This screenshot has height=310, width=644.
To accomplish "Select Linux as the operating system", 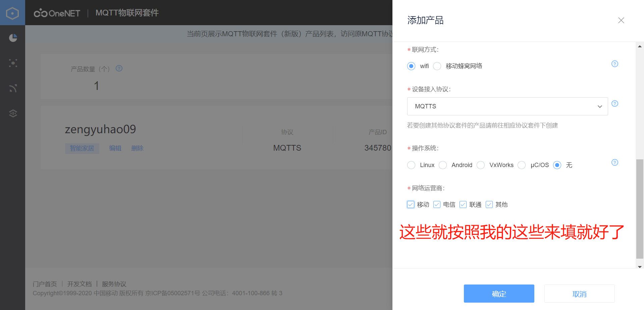I will click(411, 165).
